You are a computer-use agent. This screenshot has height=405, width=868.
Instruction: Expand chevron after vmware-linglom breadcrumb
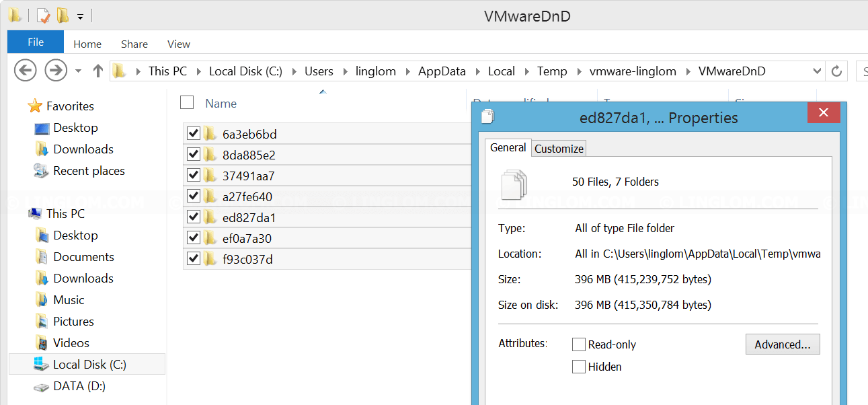pos(687,71)
